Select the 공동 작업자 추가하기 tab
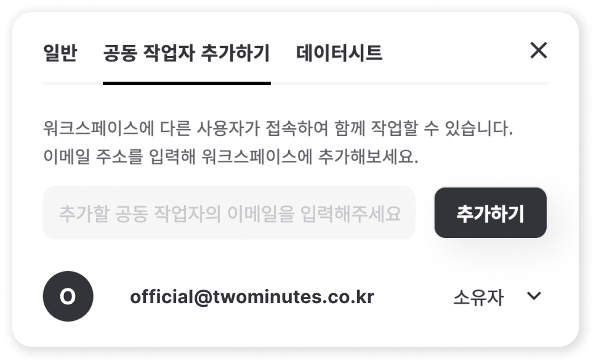This screenshot has height=364, width=596. coord(187,53)
